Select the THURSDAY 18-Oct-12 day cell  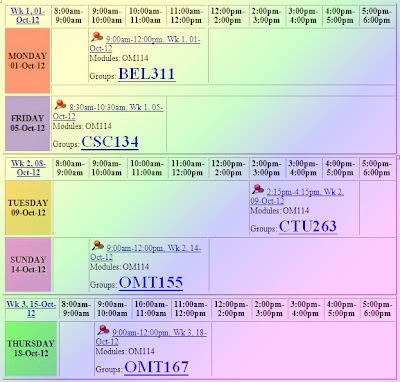[31, 349]
